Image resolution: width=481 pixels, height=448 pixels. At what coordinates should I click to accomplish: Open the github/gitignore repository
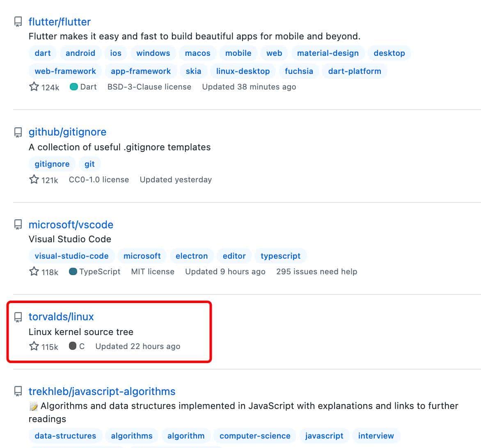point(67,132)
